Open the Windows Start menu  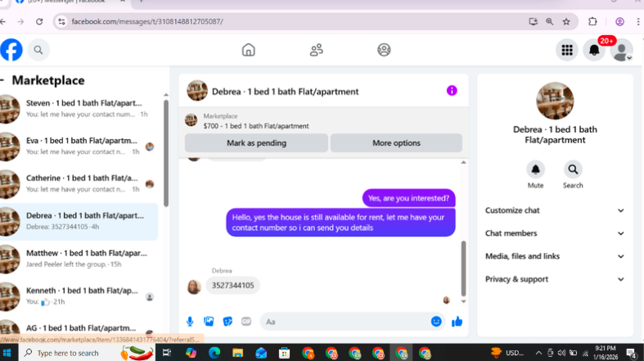[x=7, y=353]
